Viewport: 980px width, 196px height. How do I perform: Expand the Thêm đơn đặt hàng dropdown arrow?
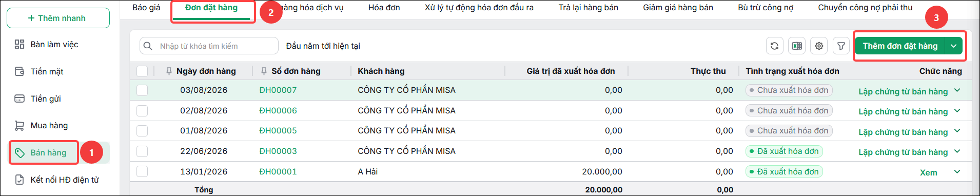tap(953, 46)
